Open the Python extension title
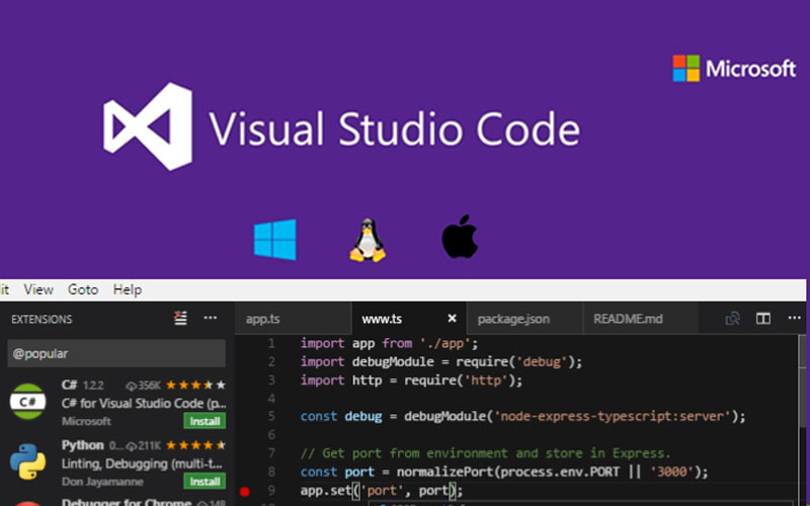This screenshot has width=810, height=506. pos(83,445)
